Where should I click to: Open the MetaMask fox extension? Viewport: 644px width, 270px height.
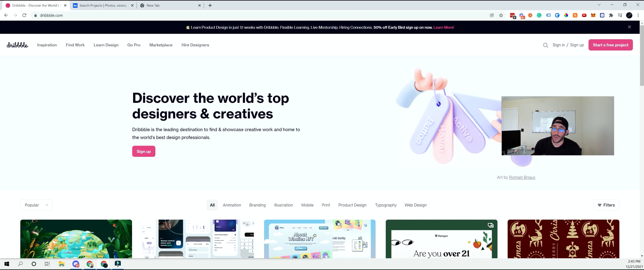click(593, 15)
